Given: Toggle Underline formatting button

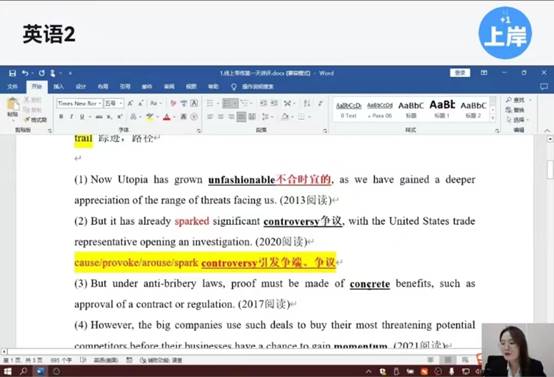Looking at the screenshot, I should 82,117.
